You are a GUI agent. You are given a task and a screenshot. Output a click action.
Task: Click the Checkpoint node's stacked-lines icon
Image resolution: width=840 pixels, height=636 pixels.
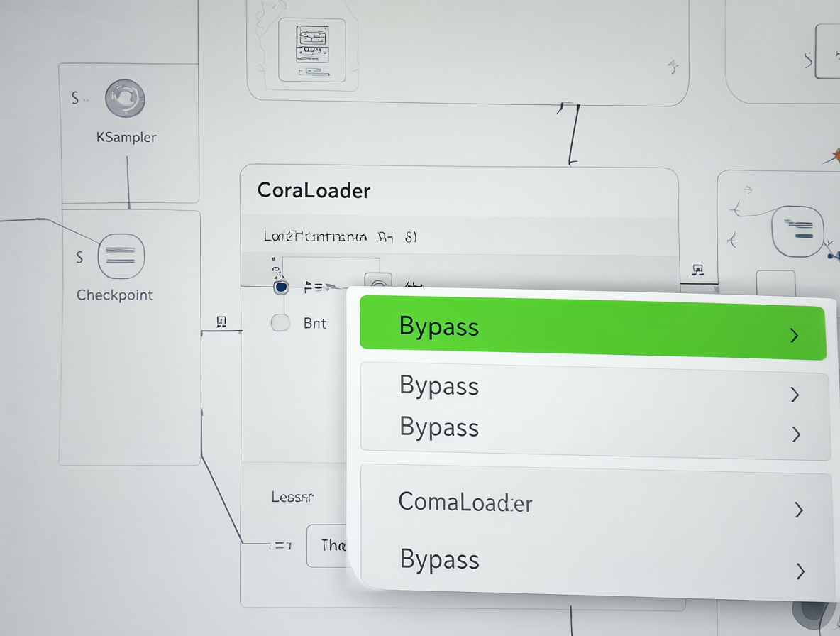coord(121,256)
